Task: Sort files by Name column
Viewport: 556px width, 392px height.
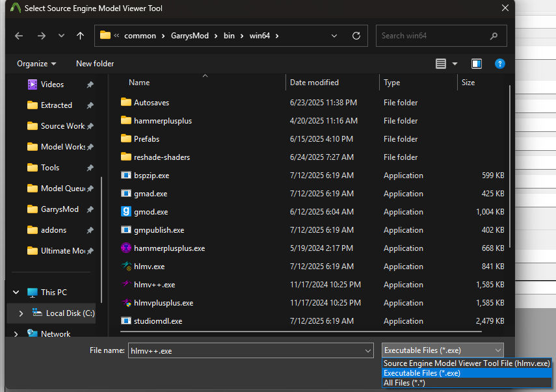Action: point(139,83)
